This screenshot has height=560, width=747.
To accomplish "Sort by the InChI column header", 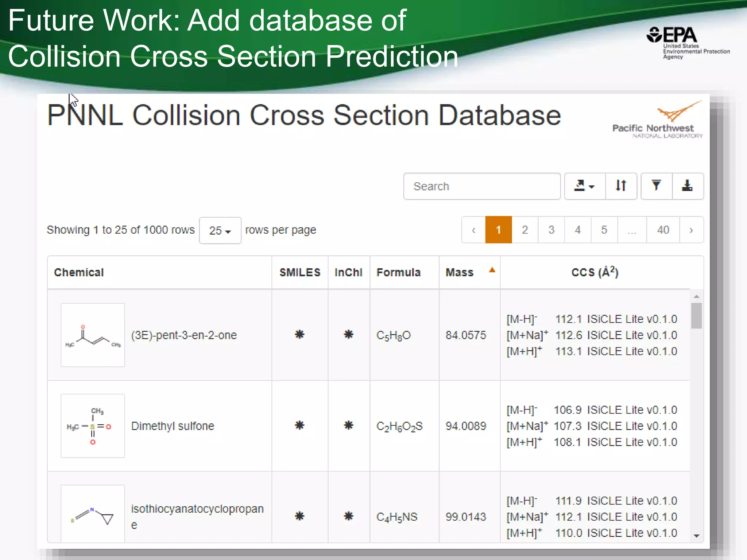I will pyautogui.click(x=349, y=272).
